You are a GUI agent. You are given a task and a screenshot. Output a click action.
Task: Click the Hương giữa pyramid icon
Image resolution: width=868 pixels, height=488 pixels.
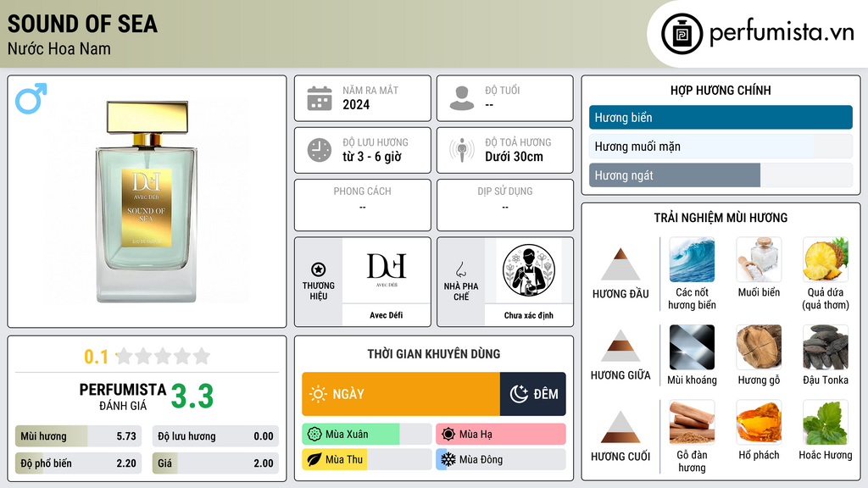[620, 346]
